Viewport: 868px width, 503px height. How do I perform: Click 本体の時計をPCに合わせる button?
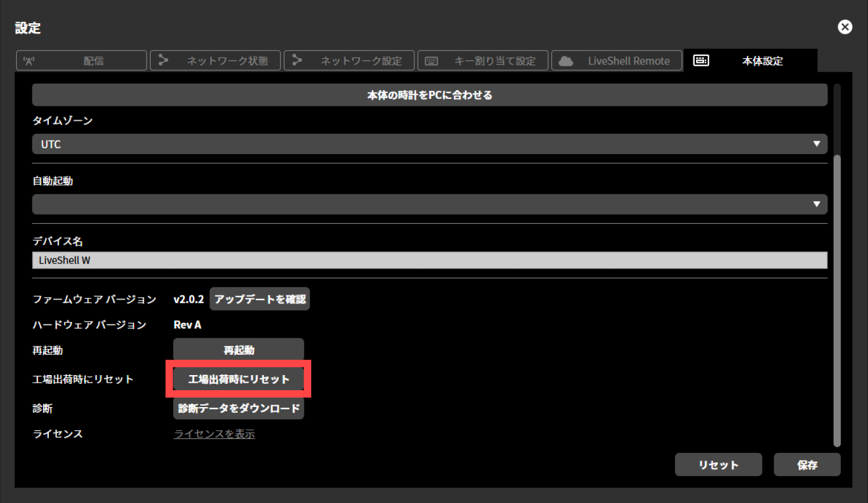429,94
